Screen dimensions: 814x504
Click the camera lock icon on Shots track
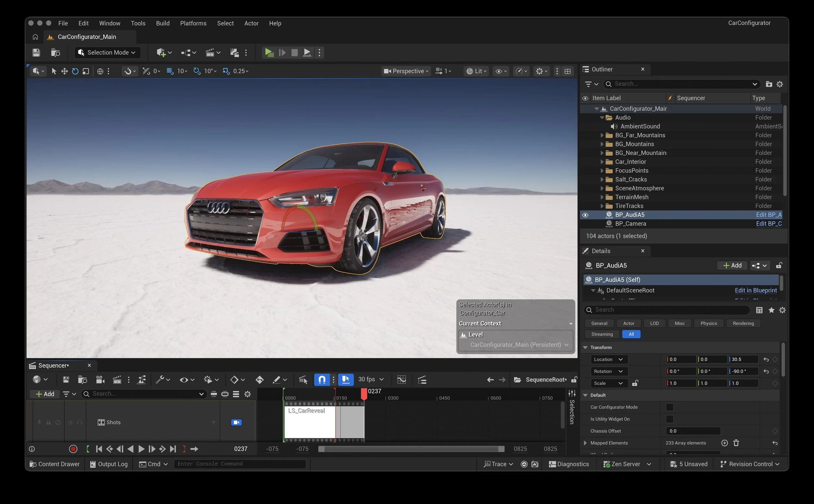click(236, 422)
